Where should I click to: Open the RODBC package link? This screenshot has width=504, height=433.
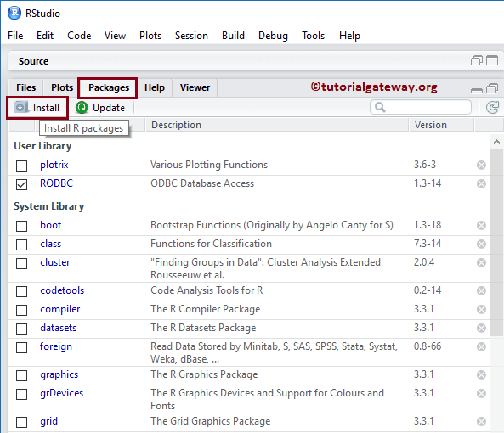tap(56, 183)
